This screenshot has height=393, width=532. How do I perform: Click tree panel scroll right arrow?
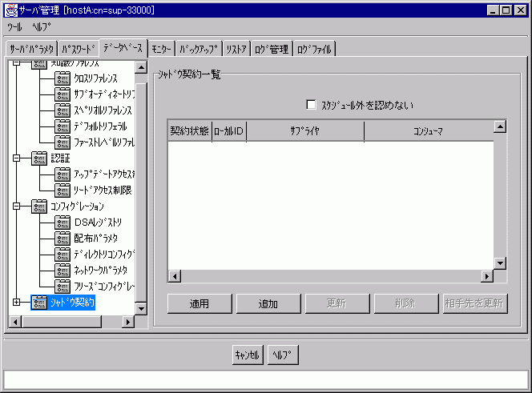click(x=128, y=322)
